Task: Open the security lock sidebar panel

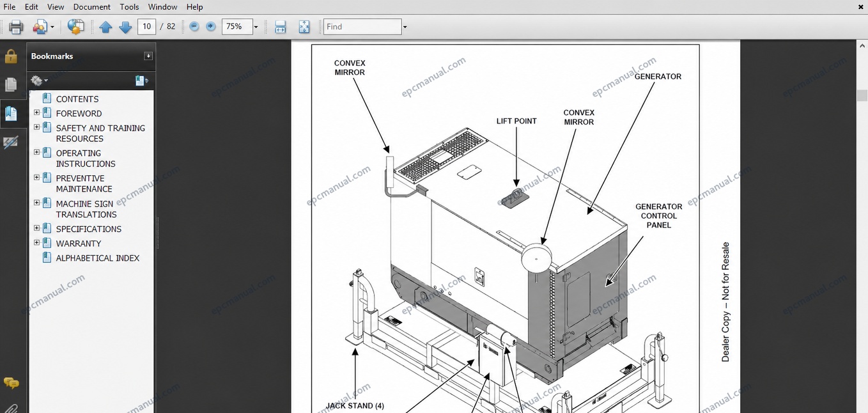Action: [x=11, y=56]
